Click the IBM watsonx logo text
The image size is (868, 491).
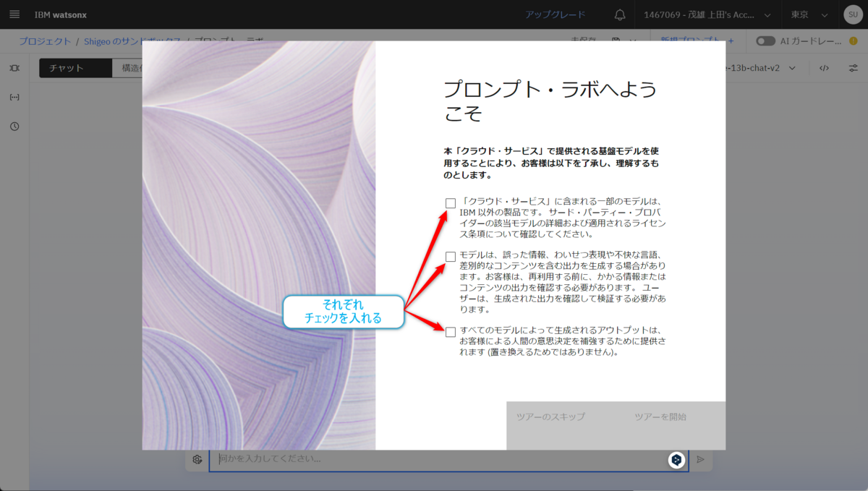click(x=61, y=14)
